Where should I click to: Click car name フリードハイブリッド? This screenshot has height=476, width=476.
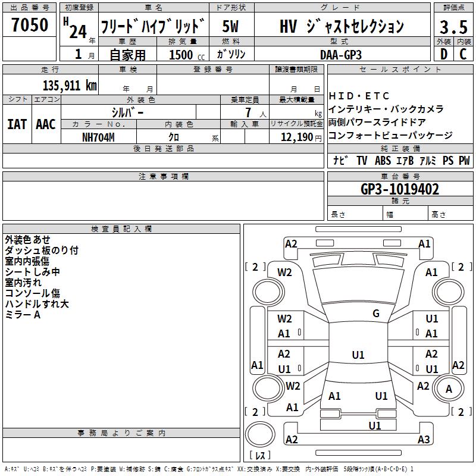tap(153, 26)
